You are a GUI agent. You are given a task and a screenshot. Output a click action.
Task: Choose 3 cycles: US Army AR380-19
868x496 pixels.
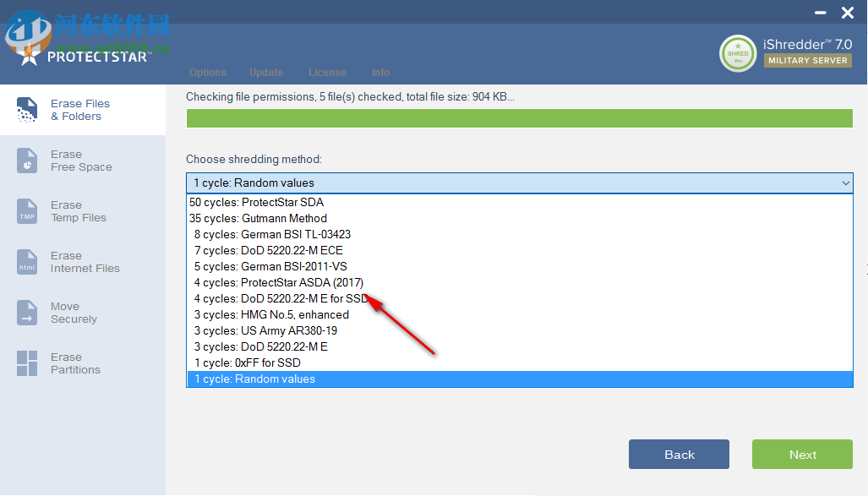coord(519,330)
